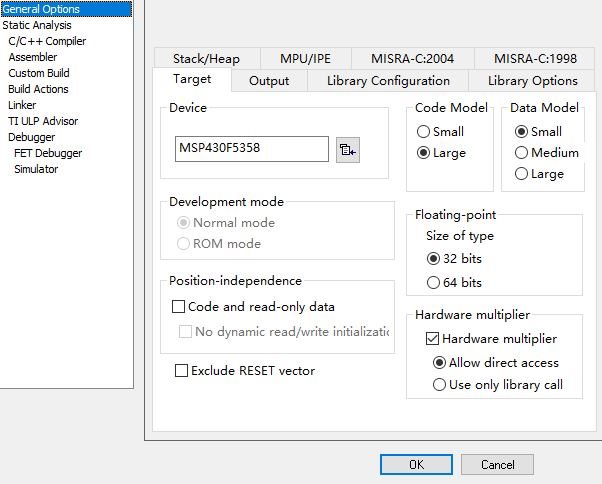The height and width of the screenshot is (484, 602).
Task: Switch to the Output tab
Action: coord(268,81)
